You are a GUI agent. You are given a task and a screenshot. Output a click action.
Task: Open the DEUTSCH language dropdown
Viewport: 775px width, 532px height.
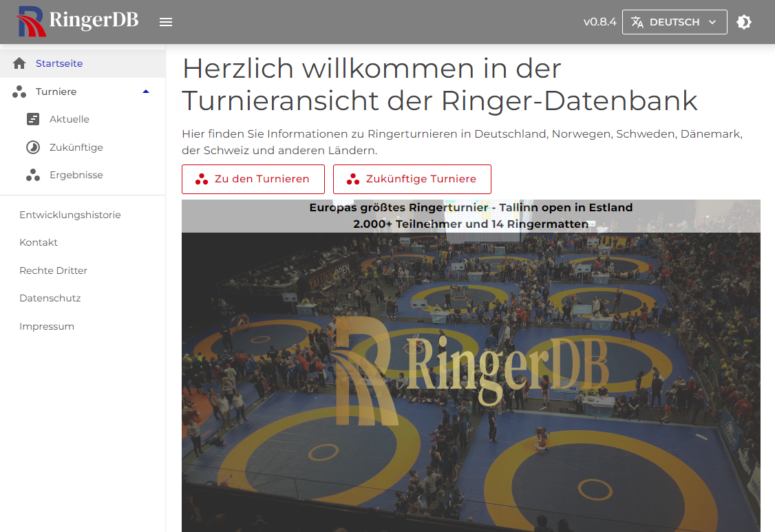point(675,22)
